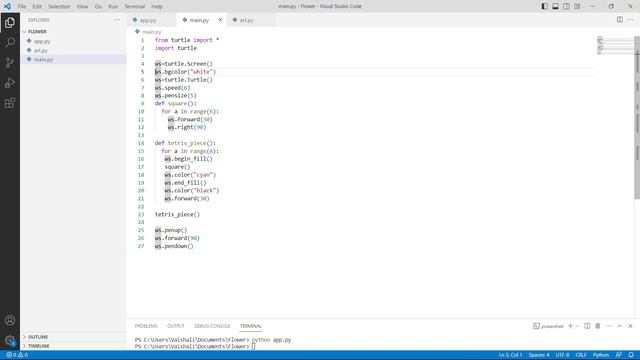This screenshot has height=360, width=640.
Task: Click the editor vertical scrollbar
Action: (637, 117)
